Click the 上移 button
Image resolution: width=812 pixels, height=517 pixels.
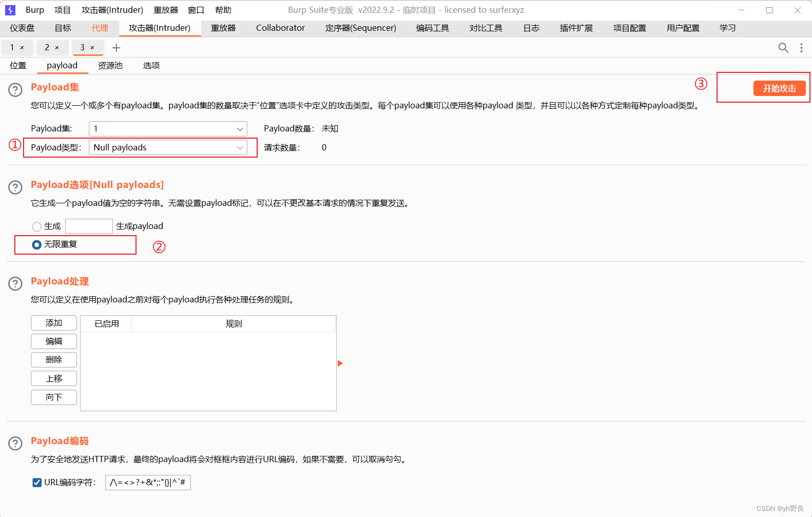pyautogui.click(x=54, y=379)
